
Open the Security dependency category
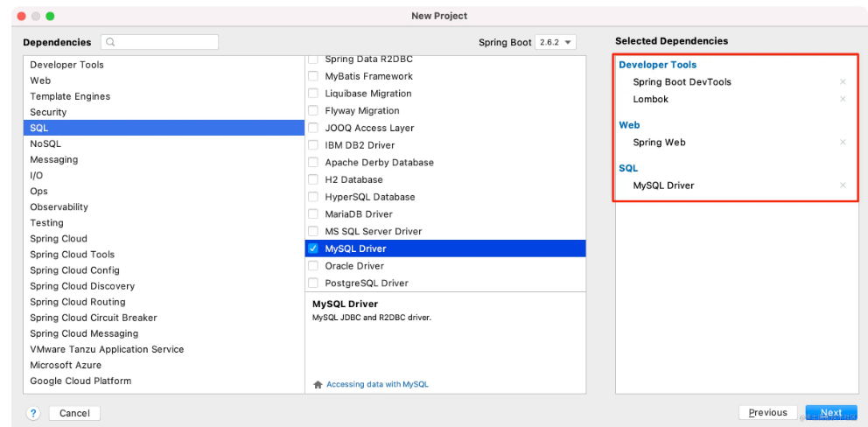[x=48, y=112]
